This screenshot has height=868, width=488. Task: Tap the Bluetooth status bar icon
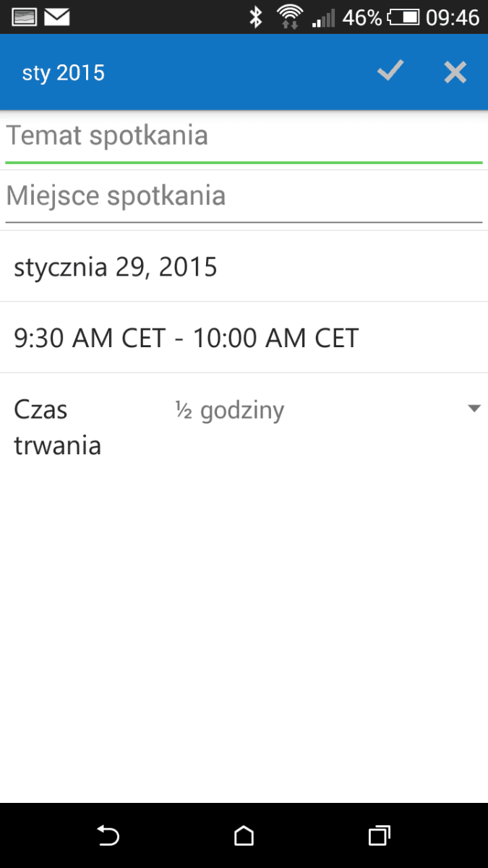pyautogui.click(x=255, y=17)
